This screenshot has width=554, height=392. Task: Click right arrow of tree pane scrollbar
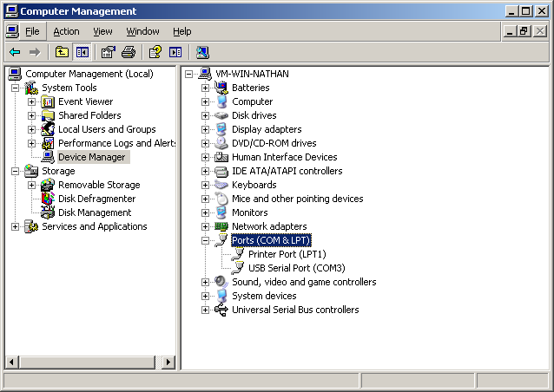coord(168,362)
